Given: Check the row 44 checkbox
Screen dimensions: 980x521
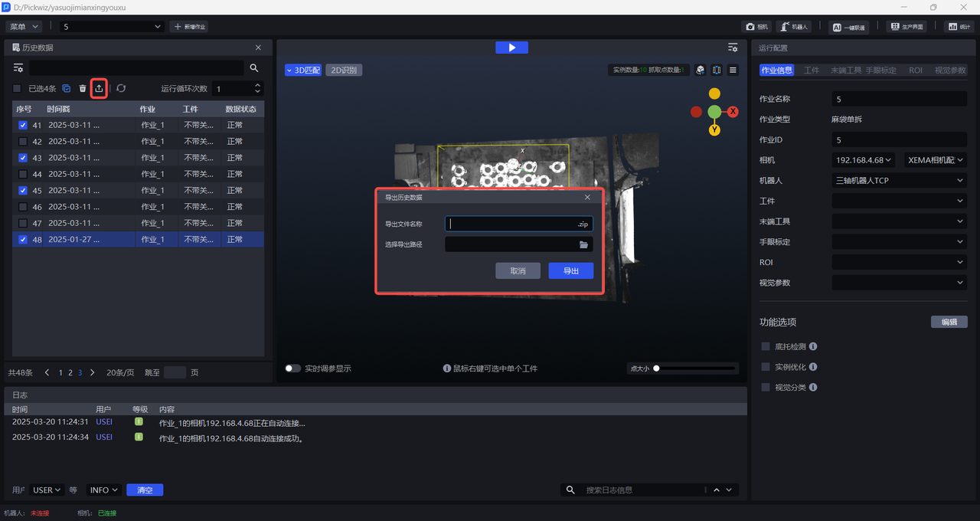Looking at the screenshot, I should tap(23, 175).
